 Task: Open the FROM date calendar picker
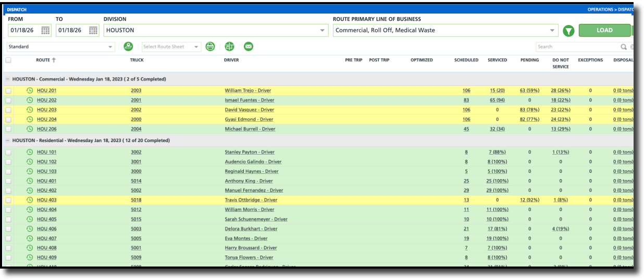pyautogui.click(x=45, y=30)
